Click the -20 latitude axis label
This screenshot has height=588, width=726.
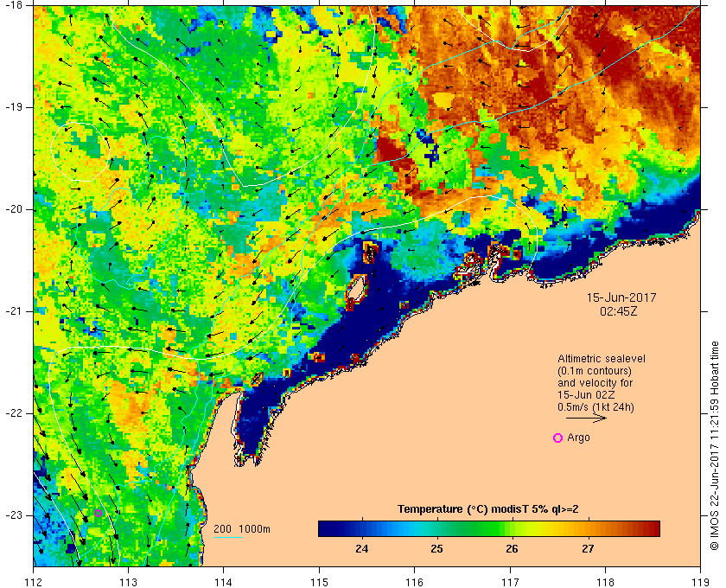coord(12,209)
